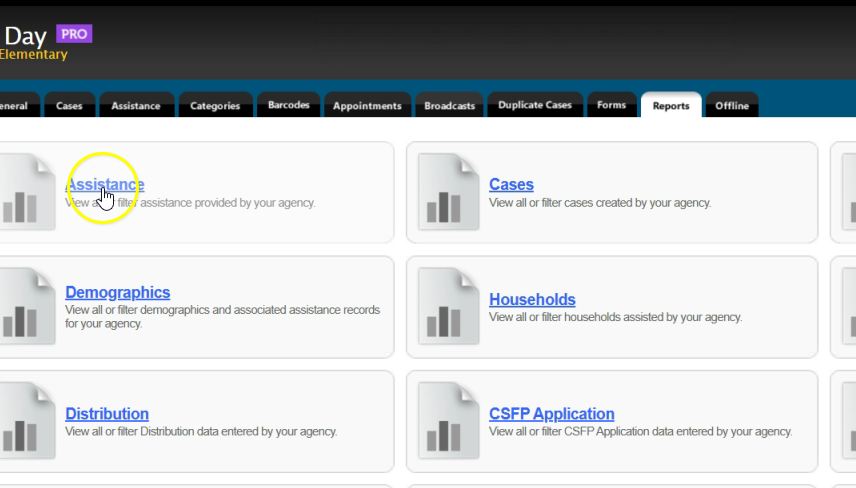
Task: Open the Distribution report link
Action: [x=107, y=414]
